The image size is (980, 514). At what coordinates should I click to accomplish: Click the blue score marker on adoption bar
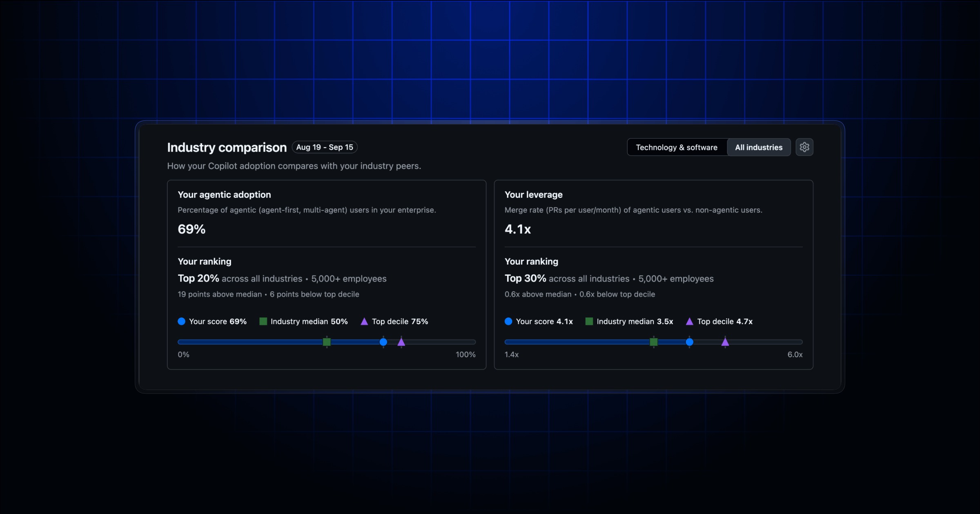383,342
